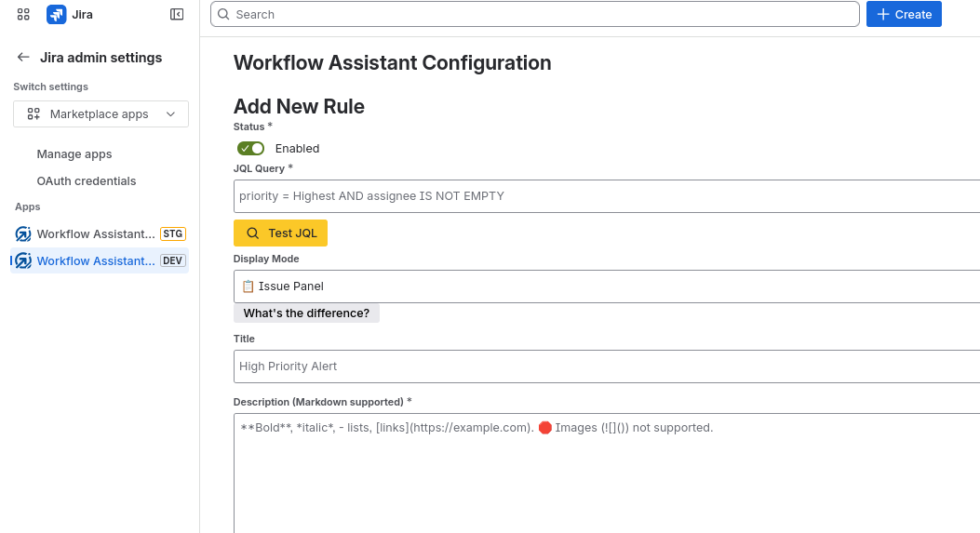Click into the JQL Query input
Screen dimensions: 980x533
(x=606, y=196)
